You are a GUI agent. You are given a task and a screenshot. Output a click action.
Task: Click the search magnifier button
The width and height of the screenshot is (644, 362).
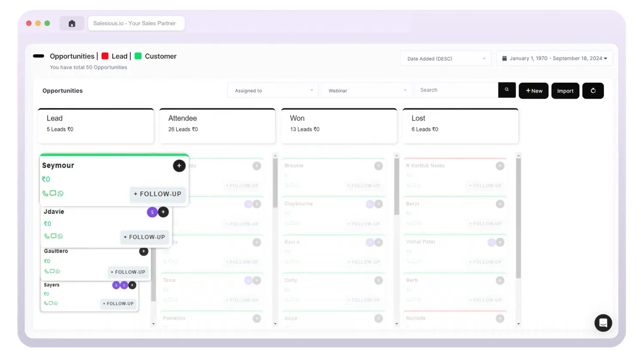[x=507, y=90]
